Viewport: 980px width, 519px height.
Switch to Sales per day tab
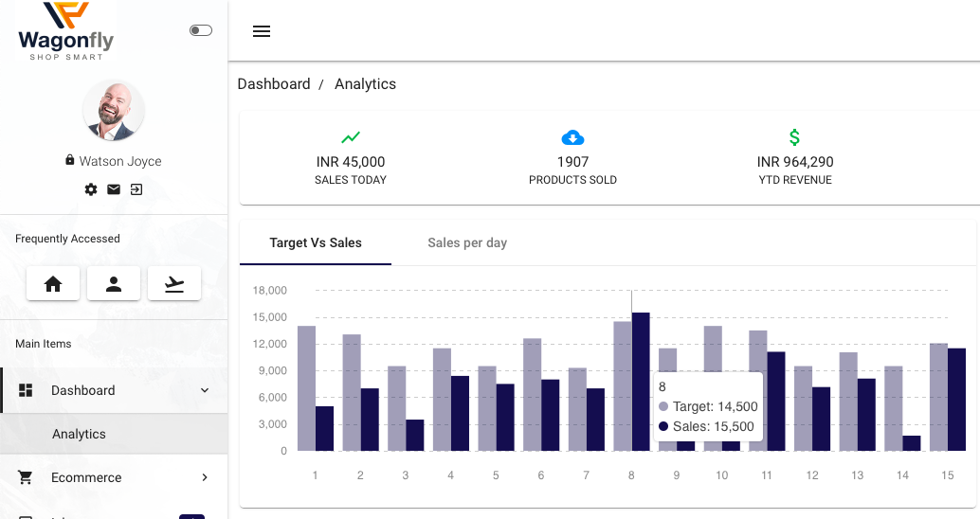tap(467, 243)
